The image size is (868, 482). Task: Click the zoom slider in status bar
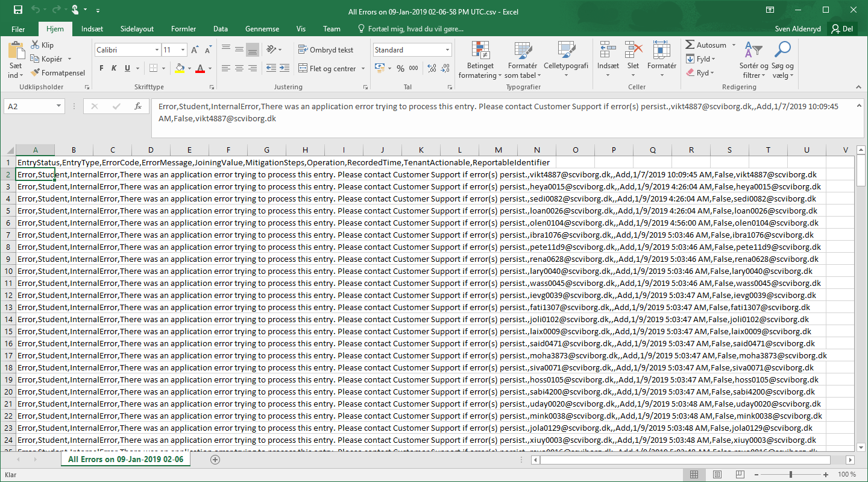click(790, 475)
